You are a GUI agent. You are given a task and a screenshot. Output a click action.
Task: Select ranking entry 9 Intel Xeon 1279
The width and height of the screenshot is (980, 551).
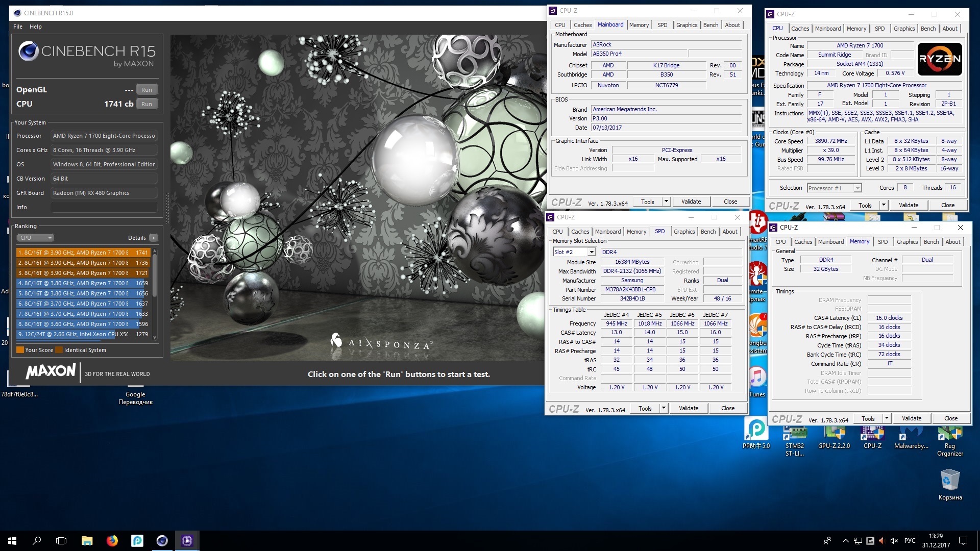coord(83,334)
